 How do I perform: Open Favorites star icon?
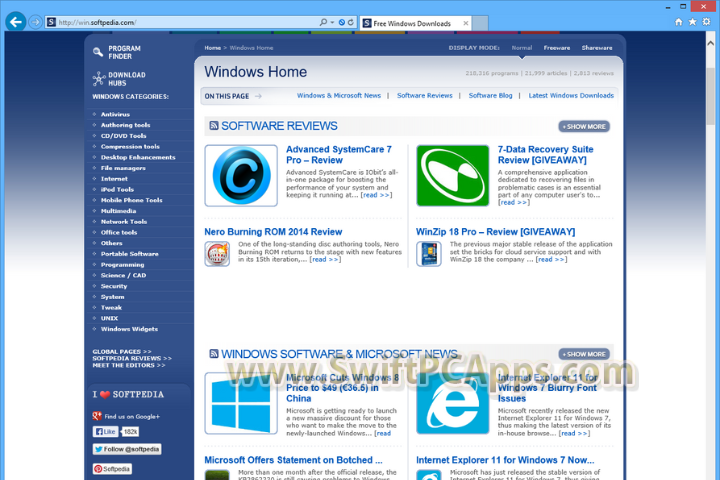(x=692, y=22)
